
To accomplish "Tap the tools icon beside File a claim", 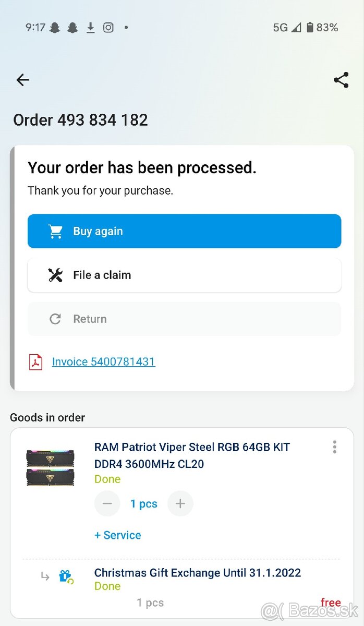I will click(55, 275).
